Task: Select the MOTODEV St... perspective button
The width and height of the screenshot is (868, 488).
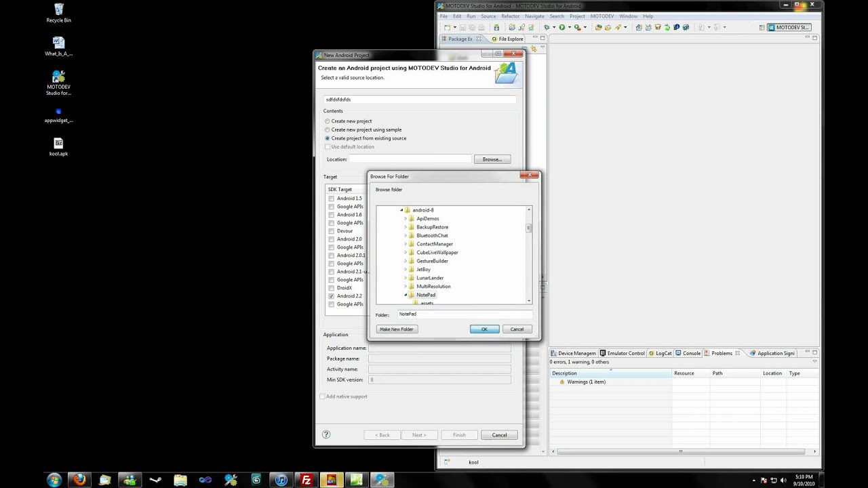Action: click(789, 28)
